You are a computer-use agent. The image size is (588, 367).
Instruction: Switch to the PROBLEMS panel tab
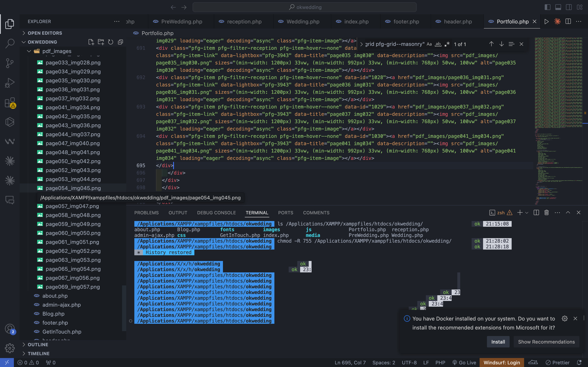tap(146, 213)
